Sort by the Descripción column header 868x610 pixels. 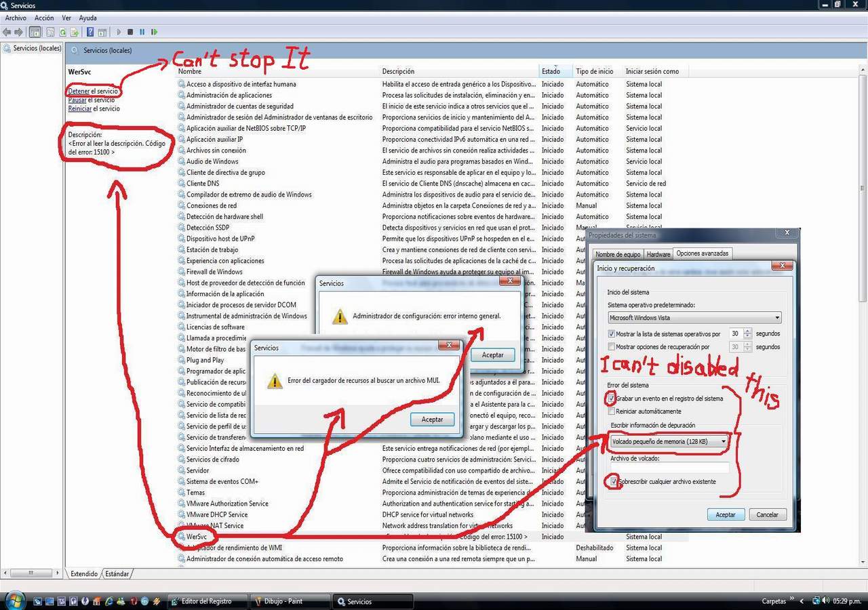click(x=459, y=71)
